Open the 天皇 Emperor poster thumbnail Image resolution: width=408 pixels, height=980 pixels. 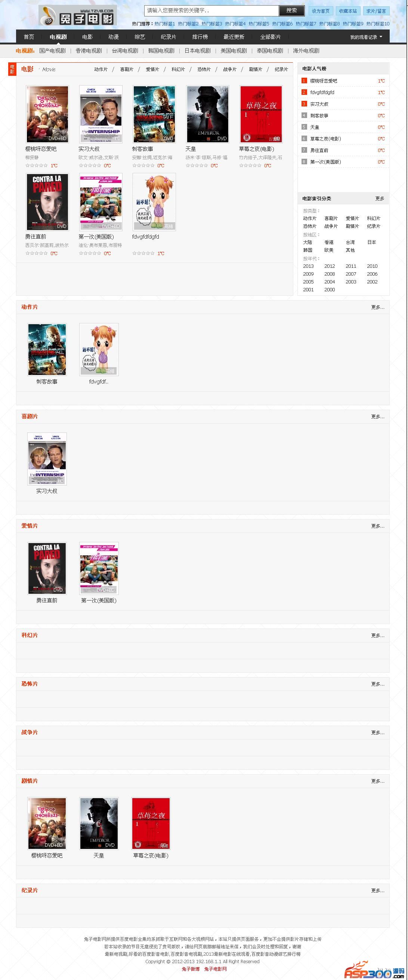click(207, 114)
